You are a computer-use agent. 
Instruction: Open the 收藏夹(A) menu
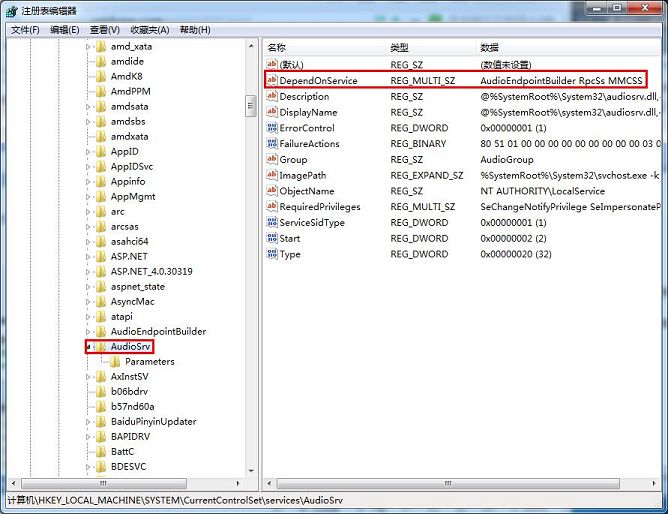[149, 30]
